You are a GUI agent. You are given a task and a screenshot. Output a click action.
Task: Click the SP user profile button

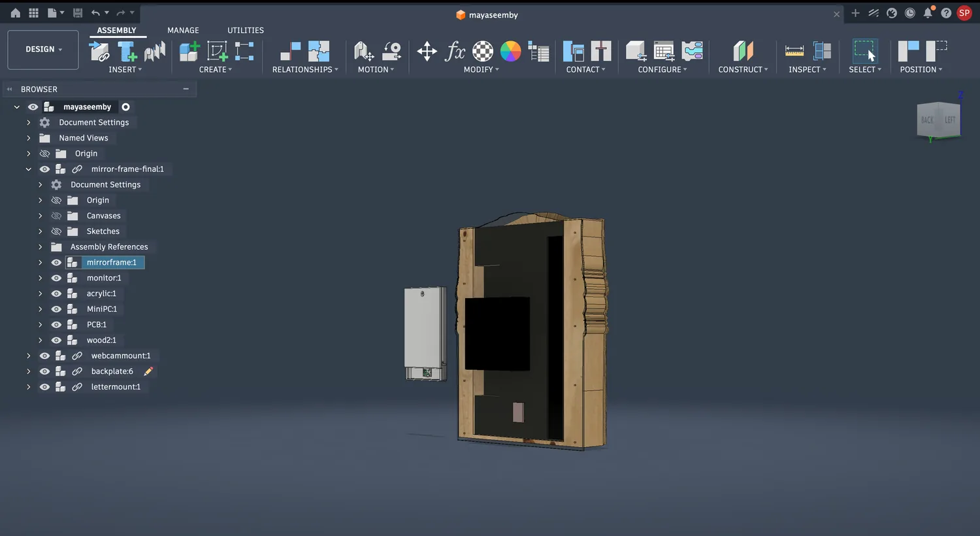coord(964,13)
